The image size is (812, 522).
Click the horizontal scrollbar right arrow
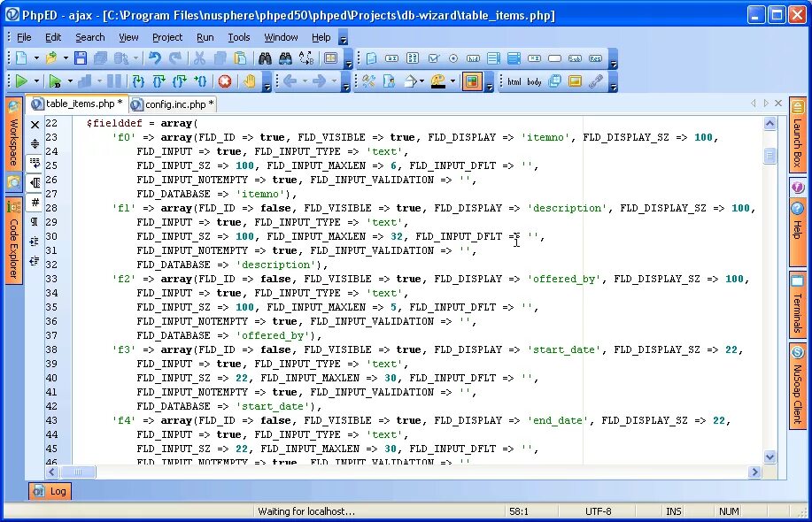click(x=754, y=472)
